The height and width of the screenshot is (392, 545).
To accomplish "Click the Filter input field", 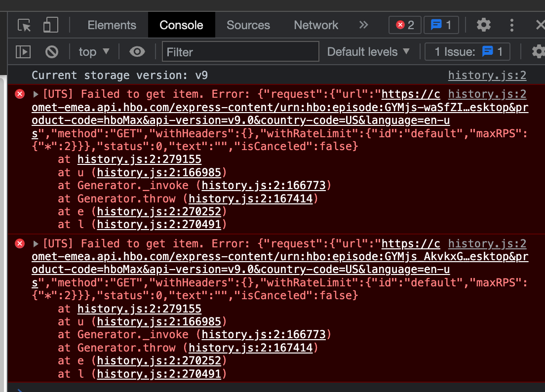I will (240, 51).
